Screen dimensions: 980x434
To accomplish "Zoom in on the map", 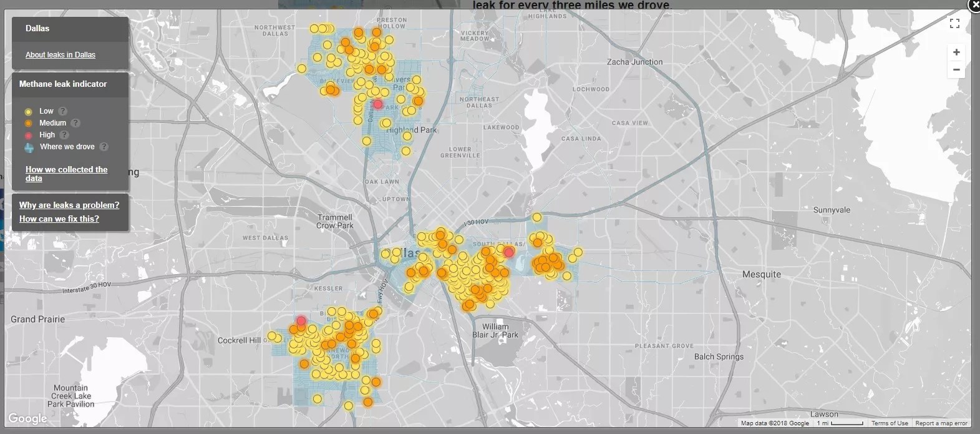I will pos(956,52).
